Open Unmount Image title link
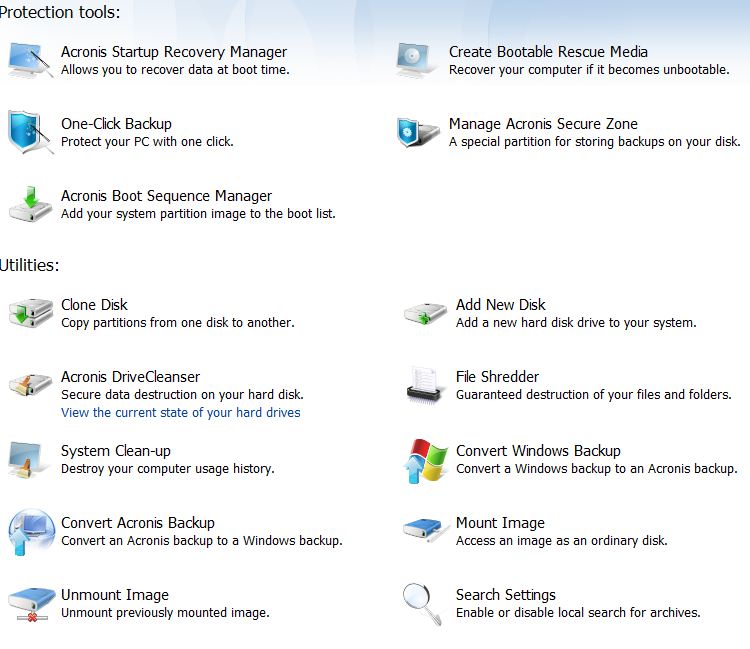The image size is (750, 649). click(x=115, y=595)
